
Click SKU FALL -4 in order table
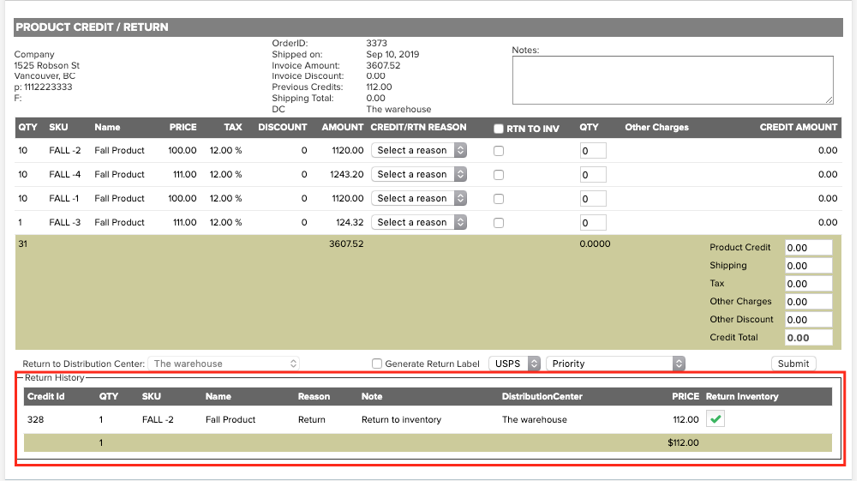click(x=65, y=174)
